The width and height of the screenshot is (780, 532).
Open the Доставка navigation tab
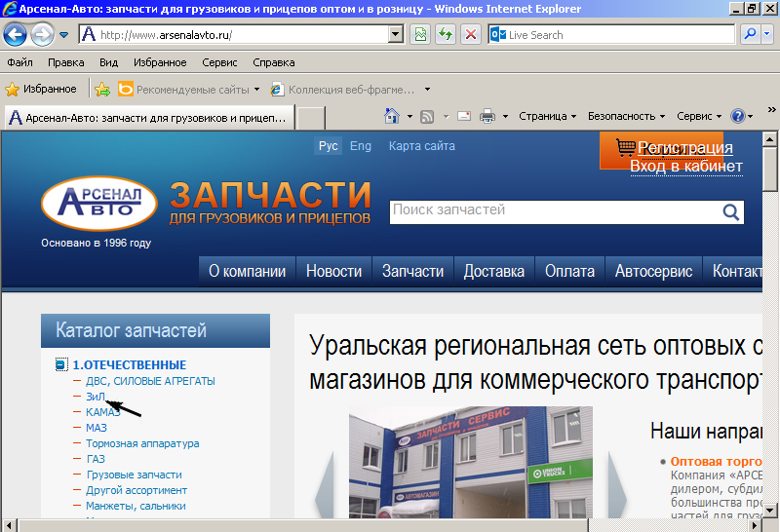click(494, 271)
